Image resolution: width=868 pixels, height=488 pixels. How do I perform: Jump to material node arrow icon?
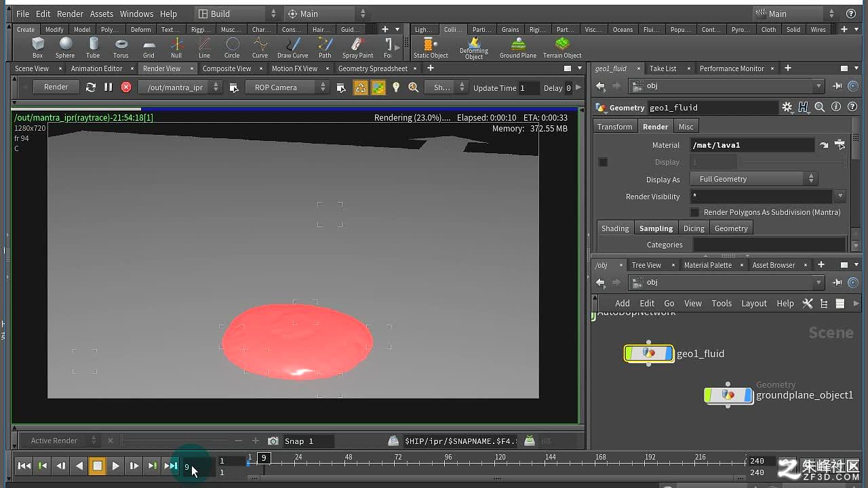pos(823,145)
